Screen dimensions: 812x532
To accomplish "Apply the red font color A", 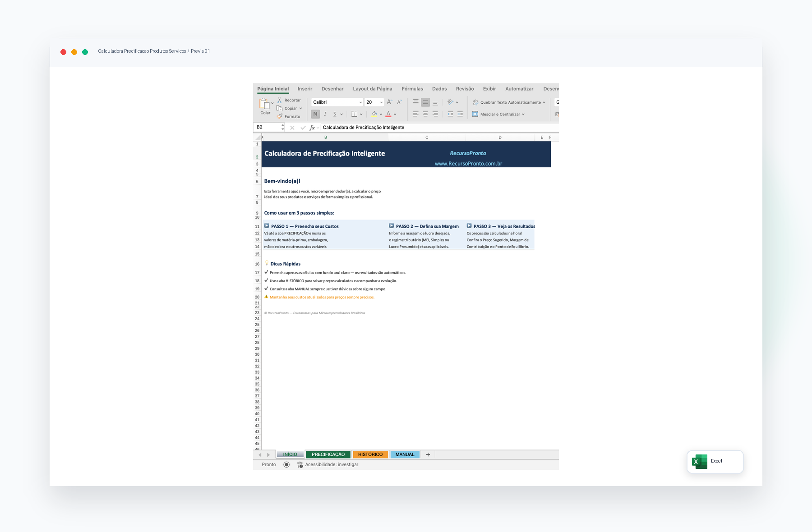I will 388,114.
